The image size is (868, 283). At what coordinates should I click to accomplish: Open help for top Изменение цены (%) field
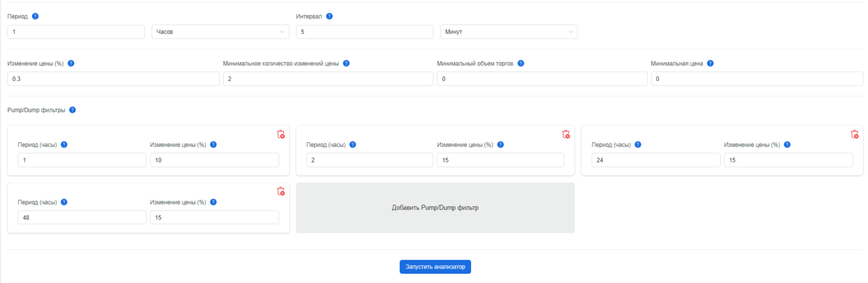(71, 63)
